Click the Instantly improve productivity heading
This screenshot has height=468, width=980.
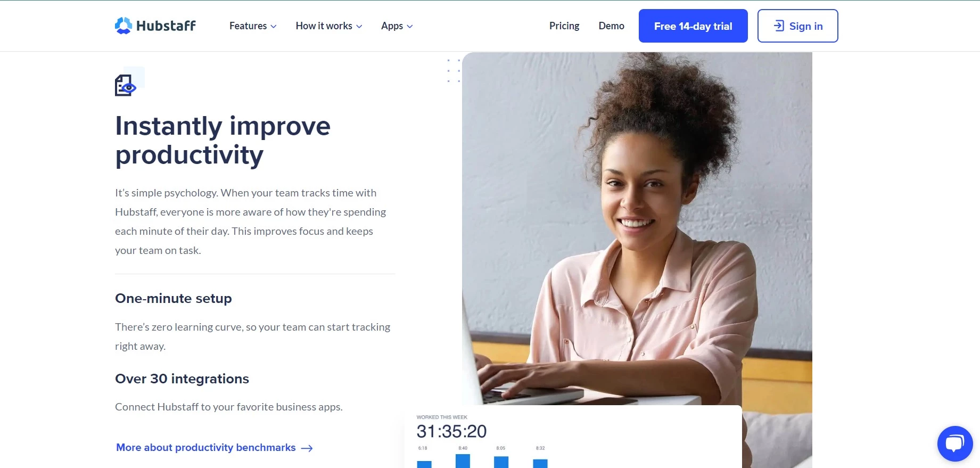(223, 141)
